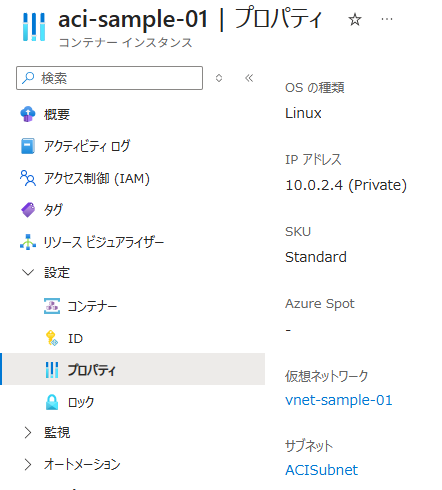Select the プロパティ sidebar item

click(134, 369)
